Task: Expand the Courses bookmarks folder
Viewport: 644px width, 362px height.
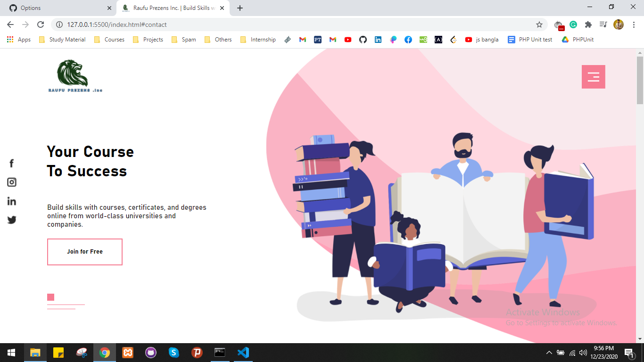Action: (110, 40)
